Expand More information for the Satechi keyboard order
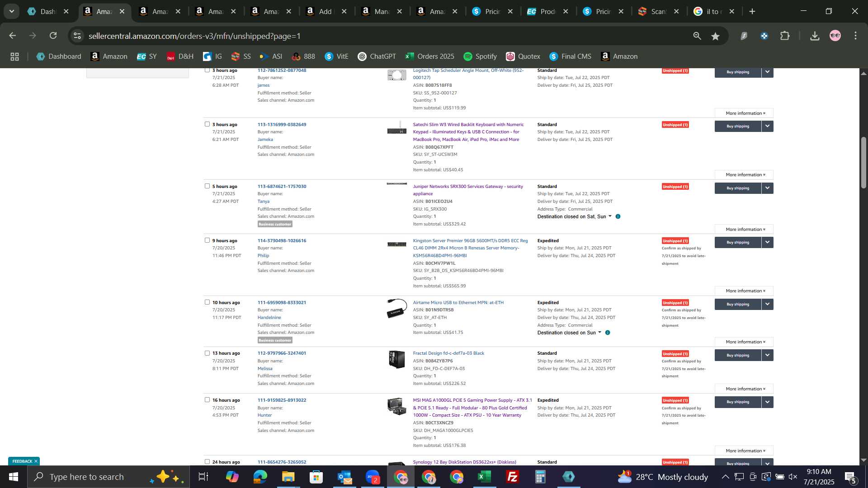This screenshot has height=488, width=868. pyautogui.click(x=744, y=175)
